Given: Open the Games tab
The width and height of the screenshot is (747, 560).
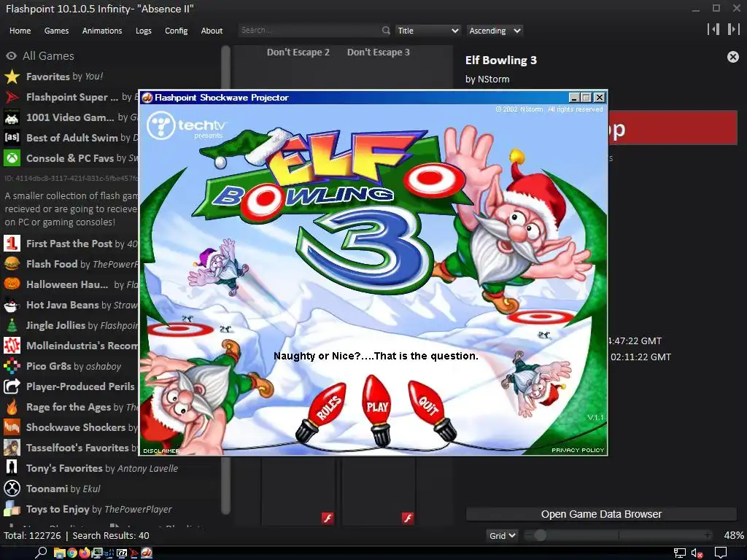Looking at the screenshot, I should click(56, 31).
